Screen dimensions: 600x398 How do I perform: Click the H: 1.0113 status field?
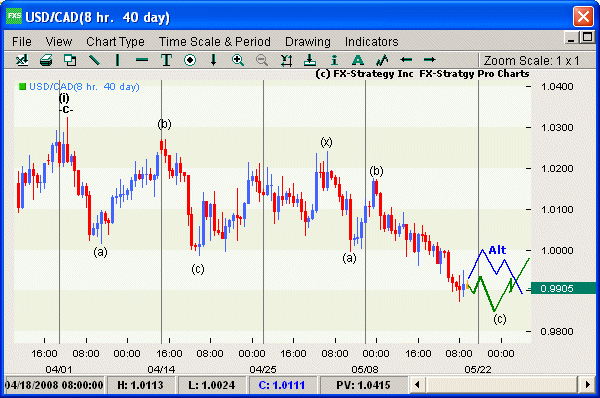pos(140,385)
